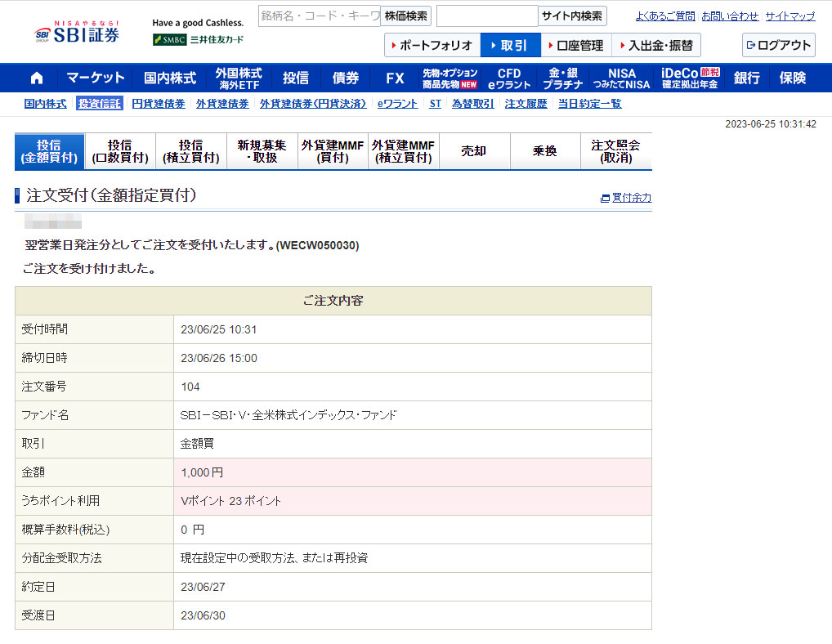Open the 買付余力 link
Viewport: 832px width, 644px height.
(626, 198)
